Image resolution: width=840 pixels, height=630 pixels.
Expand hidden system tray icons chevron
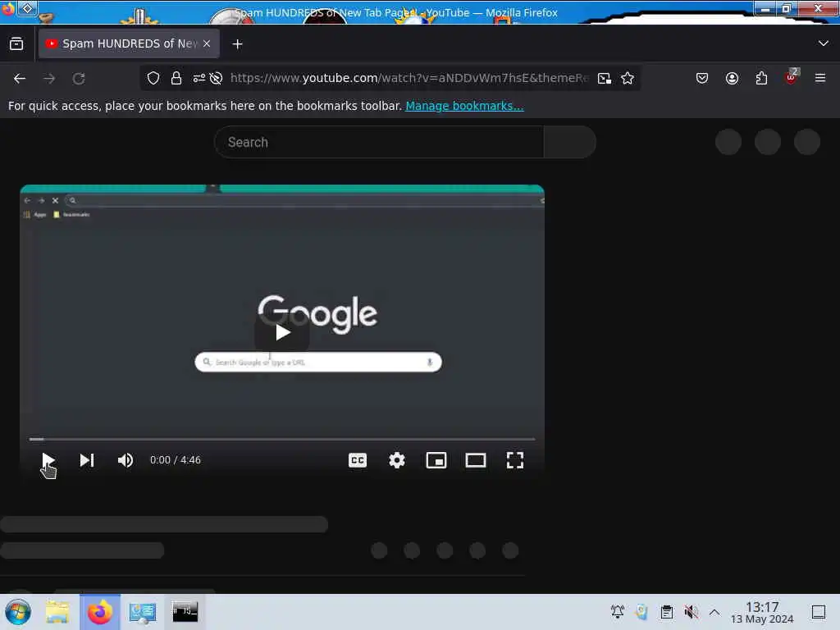(714, 611)
